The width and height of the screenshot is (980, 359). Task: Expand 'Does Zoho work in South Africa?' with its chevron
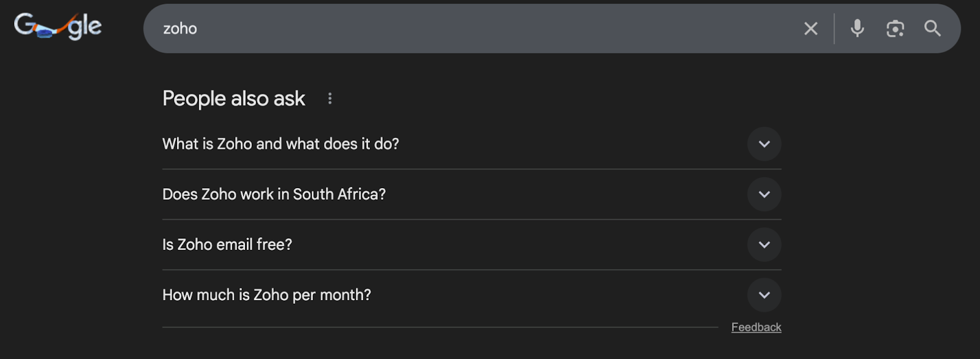click(764, 194)
